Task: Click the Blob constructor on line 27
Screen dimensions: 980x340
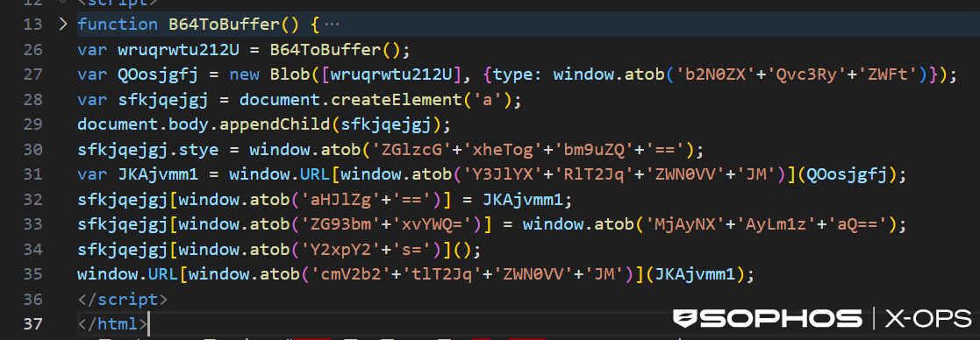Action: 290,74
